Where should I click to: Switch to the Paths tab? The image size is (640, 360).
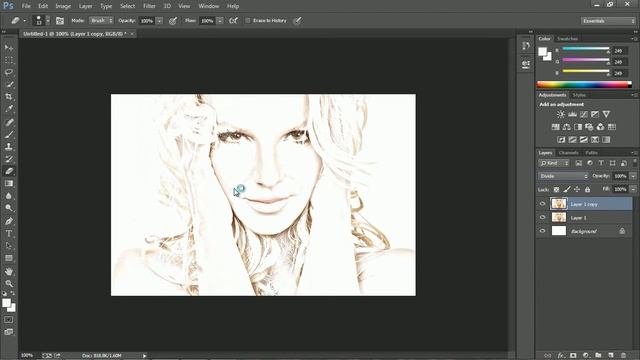[x=591, y=153]
